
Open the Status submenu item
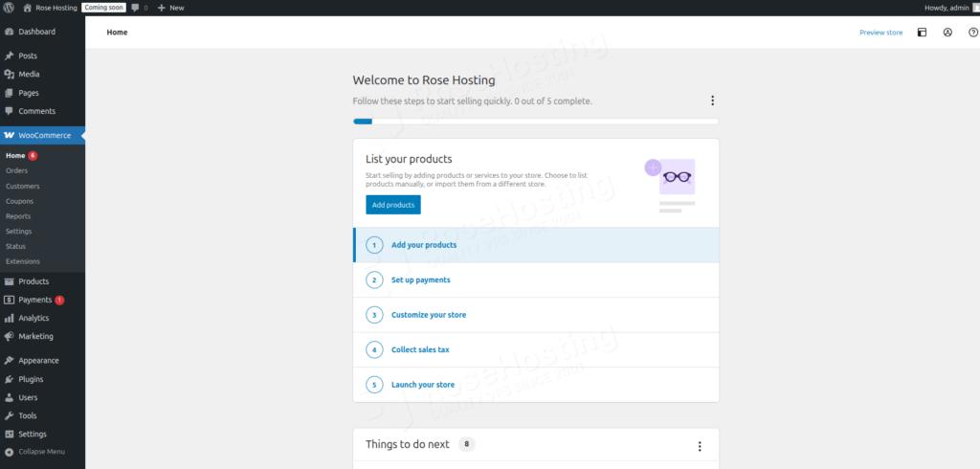[x=15, y=246]
